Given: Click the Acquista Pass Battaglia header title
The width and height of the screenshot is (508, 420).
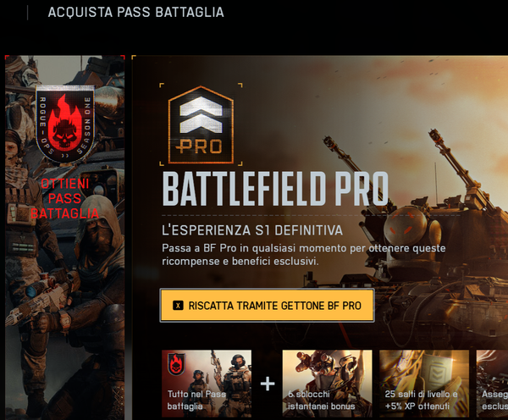Looking at the screenshot, I should coord(135,13).
